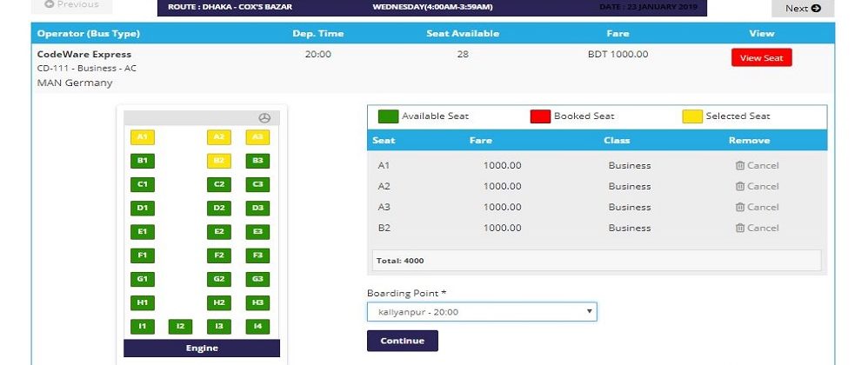
Task: Click Class column header
Action: pos(617,141)
